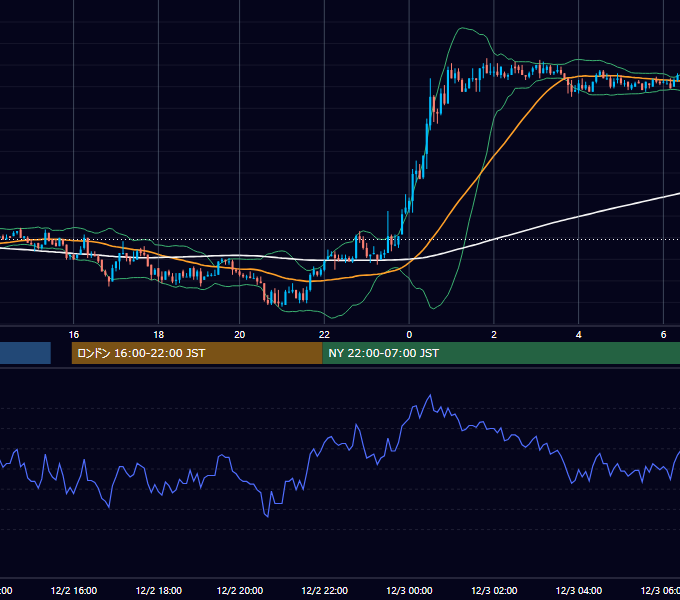The image size is (680, 600).
Task: Click the 12/2 20:00 date label
Action: click(x=240, y=591)
